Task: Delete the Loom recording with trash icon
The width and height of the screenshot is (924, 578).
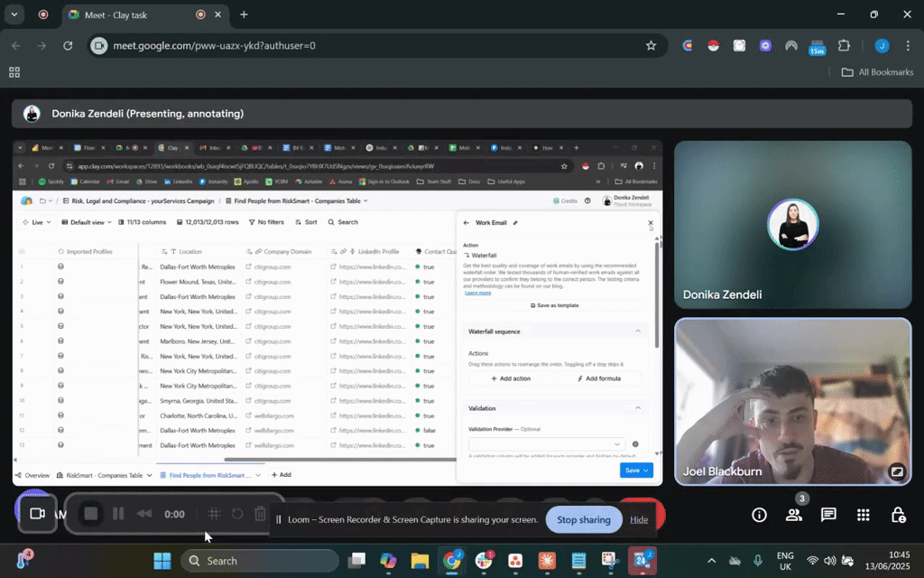Action: coord(260,514)
